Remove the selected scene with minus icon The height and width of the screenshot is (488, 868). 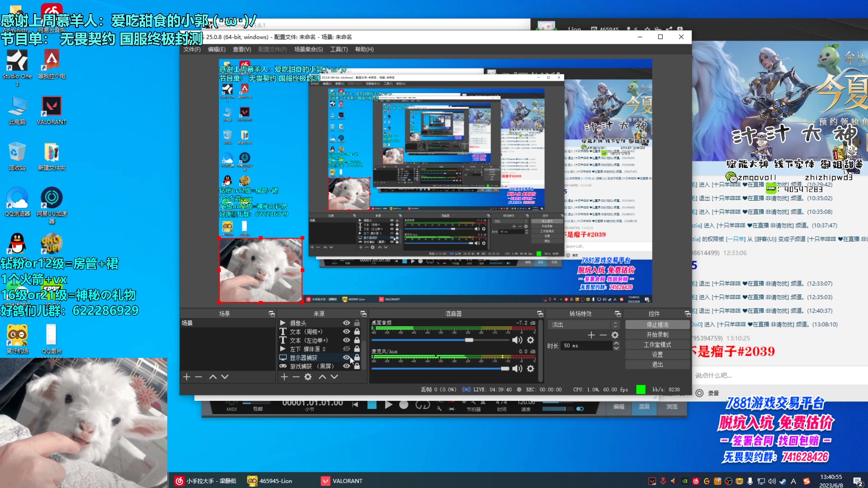click(198, 376)
